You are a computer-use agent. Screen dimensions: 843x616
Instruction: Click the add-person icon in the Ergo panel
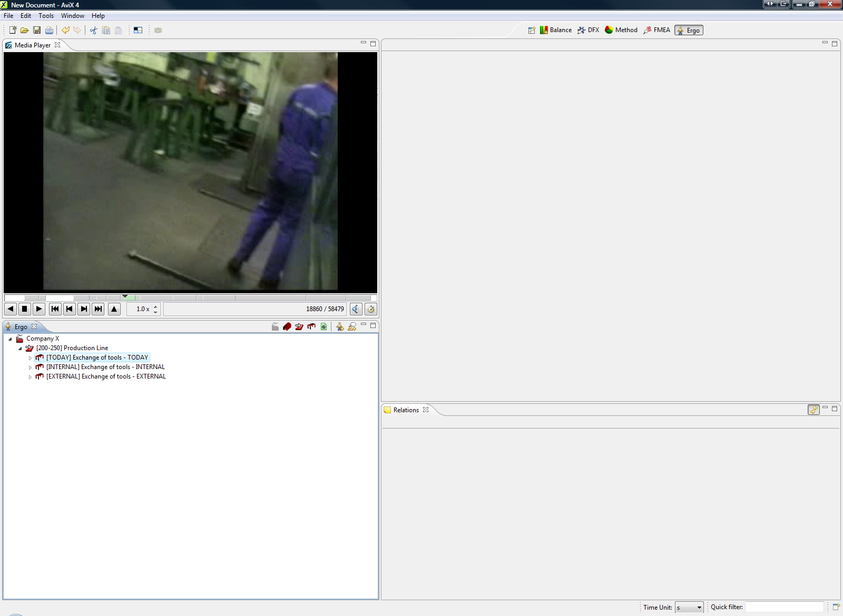(340, 326)
